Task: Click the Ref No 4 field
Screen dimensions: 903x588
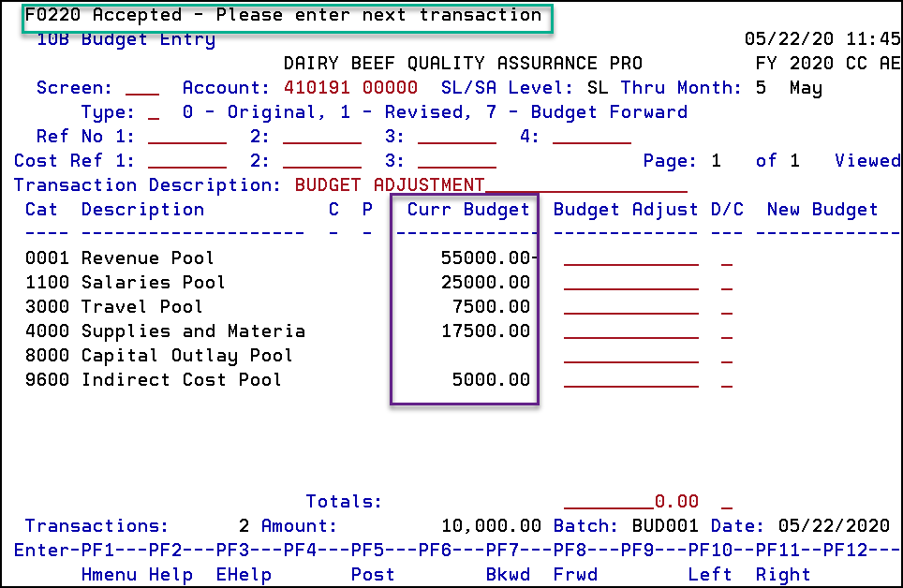Action: click(x=592, y=138)
